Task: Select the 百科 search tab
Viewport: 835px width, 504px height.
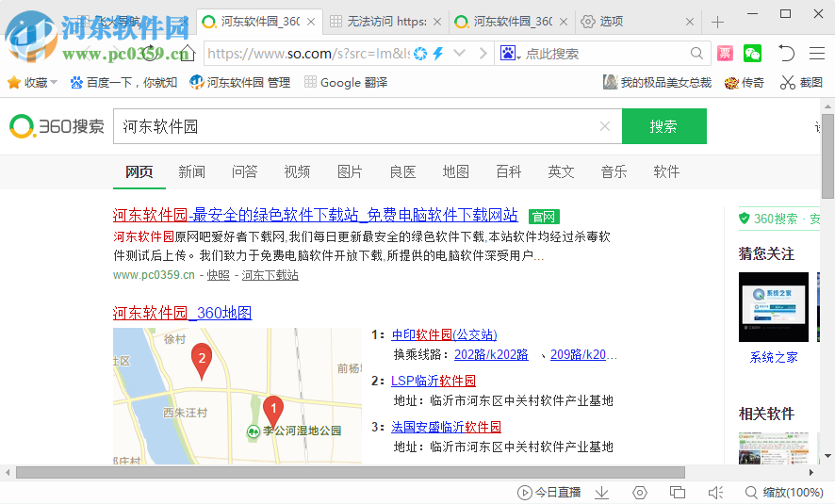Action: 509,171
